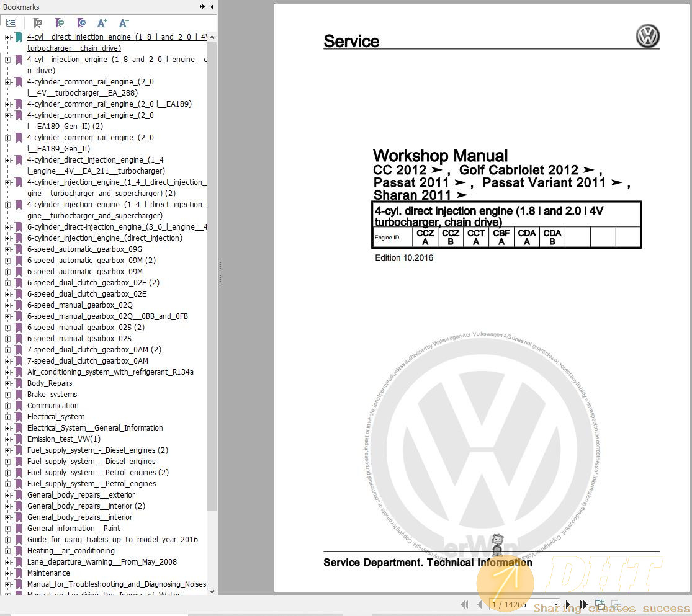Open Guide_for_using_trailers_up_to_model_year_2016 bookmark
692x616 pixels.
click(112, 539)
